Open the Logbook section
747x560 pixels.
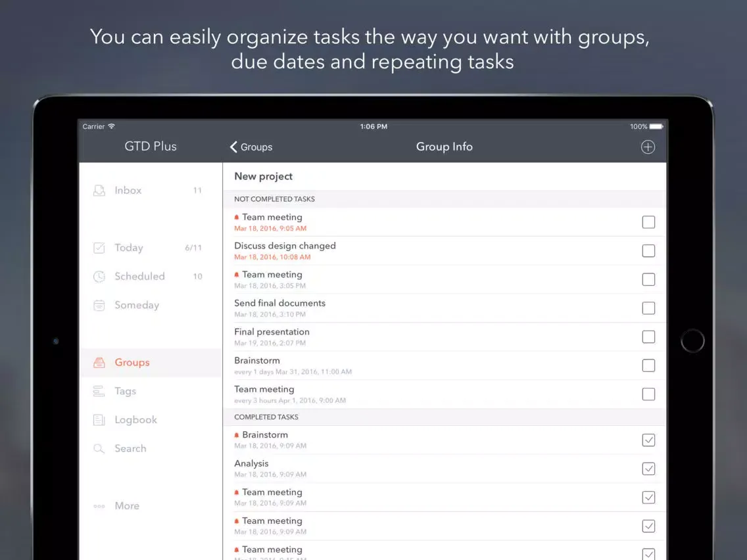tap(135, 420)
